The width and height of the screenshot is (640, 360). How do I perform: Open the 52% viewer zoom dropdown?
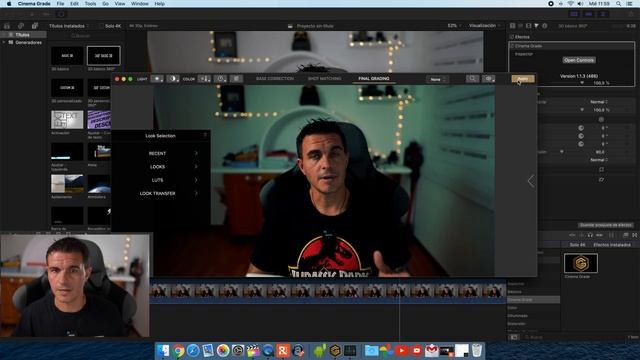point(453,26)
